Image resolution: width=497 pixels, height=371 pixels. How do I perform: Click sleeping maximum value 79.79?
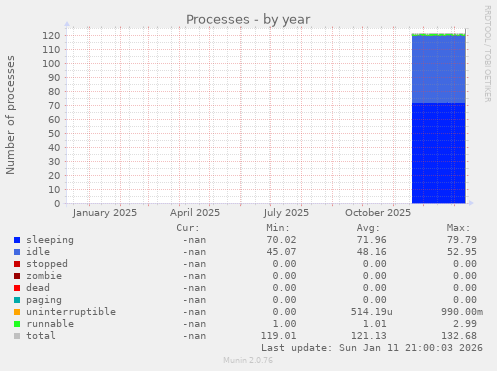pos(462,240)
